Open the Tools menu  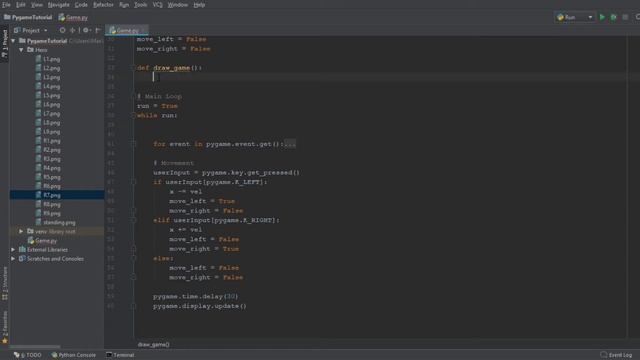[x=140, y=5]
